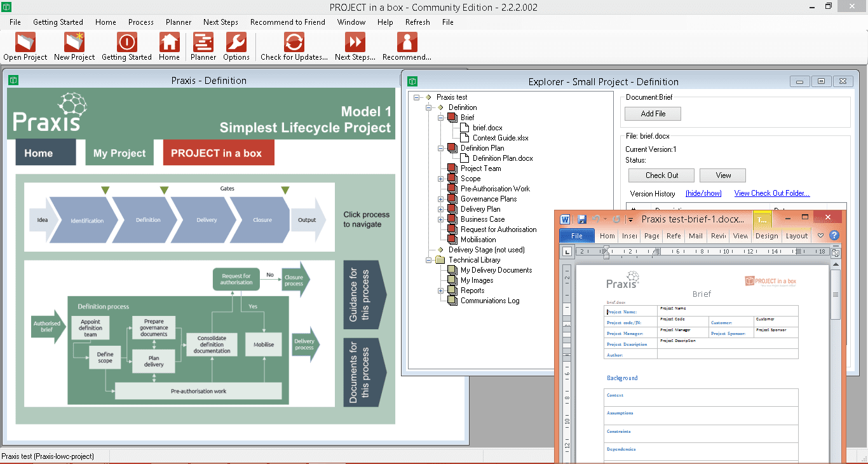This screenshot has width=868, height=464.
Task: Expand the Delivery Plan node
Action: click(x=441, y=209)
